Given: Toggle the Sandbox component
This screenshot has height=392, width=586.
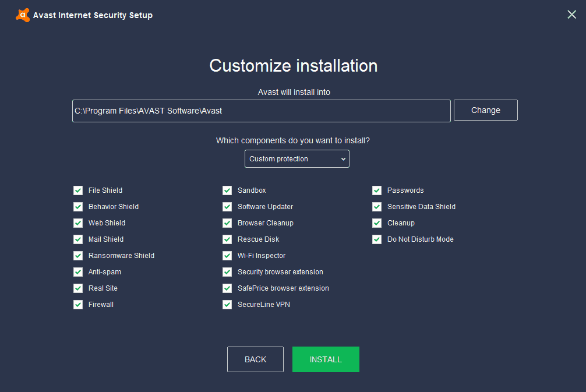Looking at the screenshot, I should click(227, 190).
